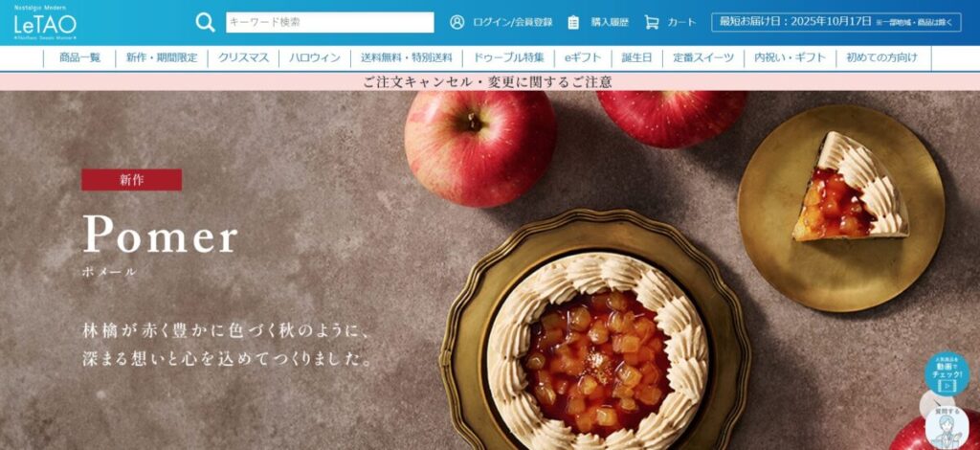Select the eギフト menu item
This screenshot has width=980, height=450.
pos(583,58)
